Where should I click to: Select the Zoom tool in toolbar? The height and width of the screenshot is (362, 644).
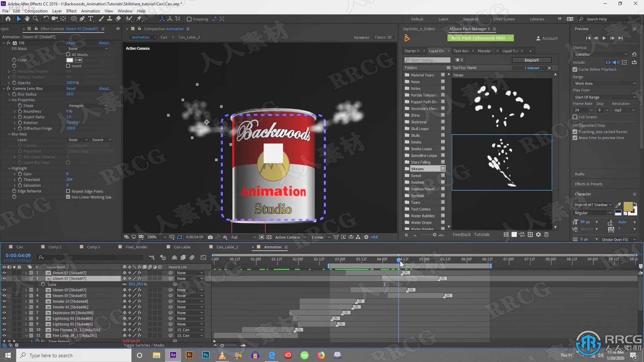point(36,19)
